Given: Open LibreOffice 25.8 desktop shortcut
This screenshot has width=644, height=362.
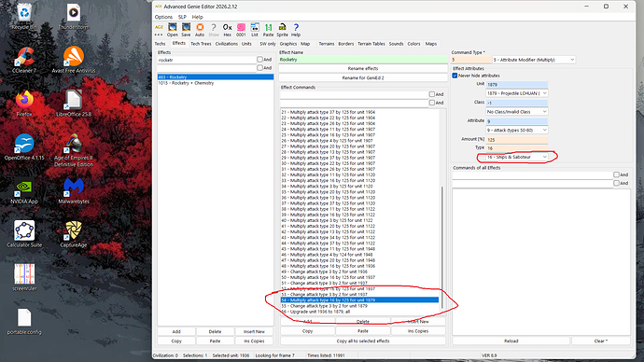Looking at the screenshot, I should pos(74,104).
